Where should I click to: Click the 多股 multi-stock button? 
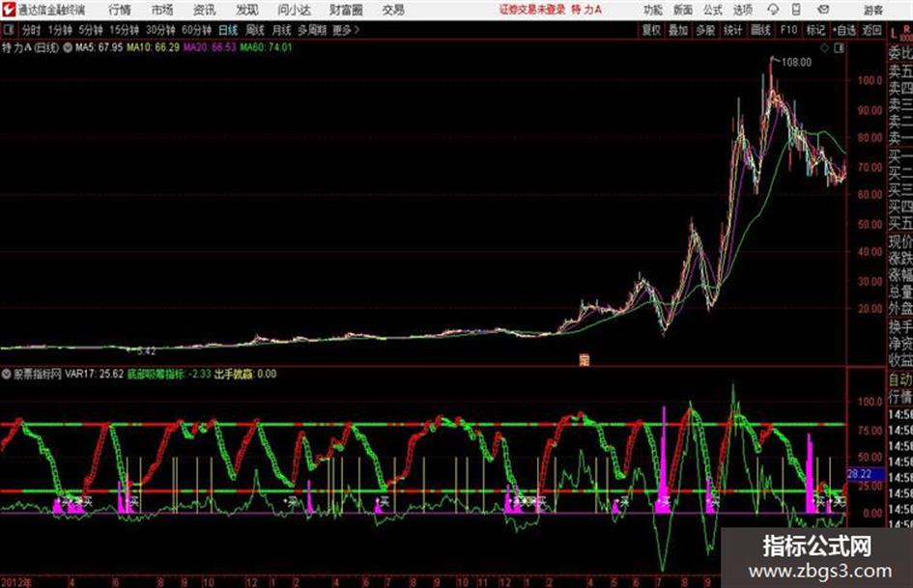(705, 30)
